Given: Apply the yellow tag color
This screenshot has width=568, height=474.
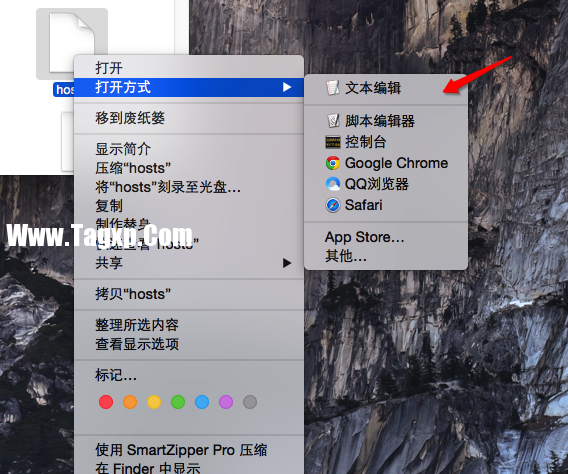Looking at the screenshot, I should (x=154, y=402).
